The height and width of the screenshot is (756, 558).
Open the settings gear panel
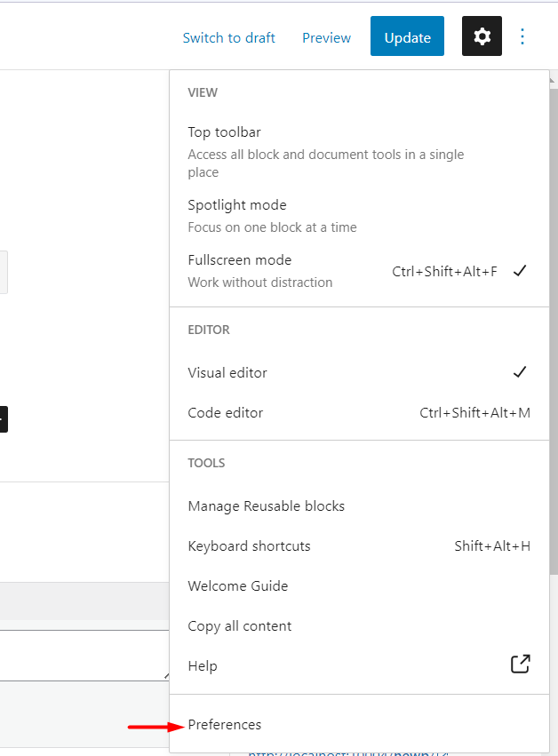pyautogui.click(x=482, y=36)
